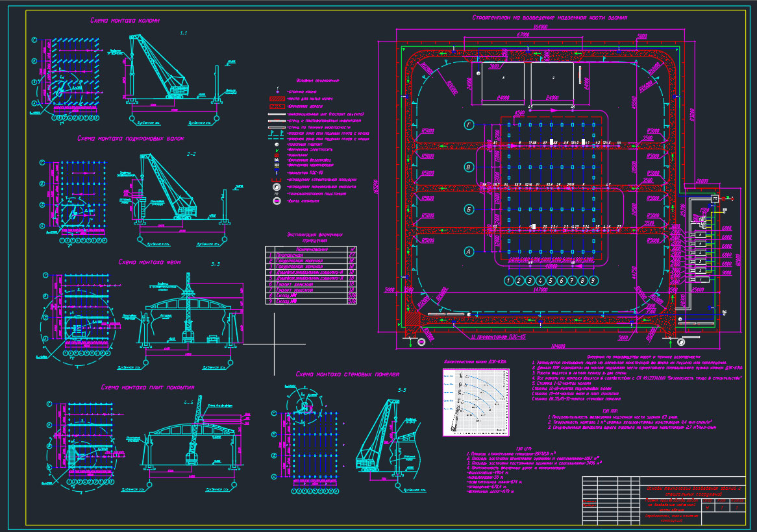Image resolution: width=757 pixels, height=532 pixels.
Task: Select the '67000' dimension above the site plan
Action: pyautogui.click(x=523, y=35)
